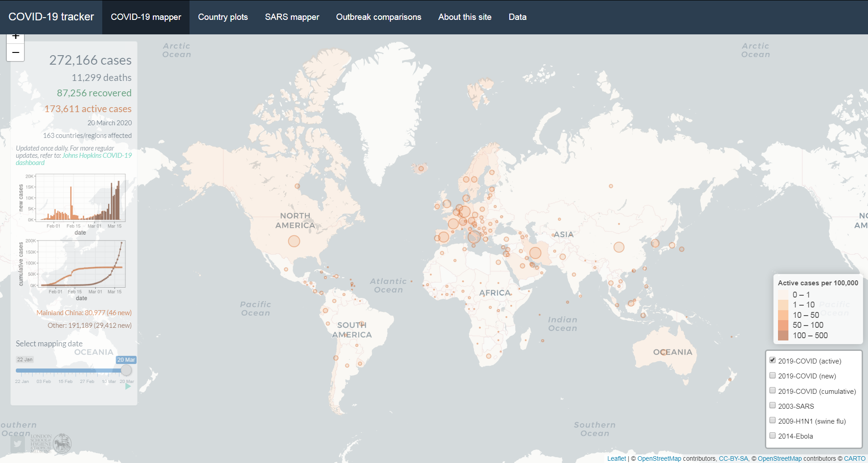Zoom out the map with minus button
The height and width of the screenshot is (463, 868).
point(15,53)
